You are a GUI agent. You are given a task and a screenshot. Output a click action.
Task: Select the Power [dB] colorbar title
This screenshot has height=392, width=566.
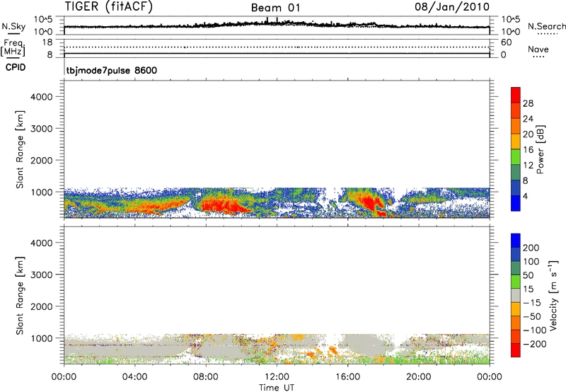[x=540, y=149]
